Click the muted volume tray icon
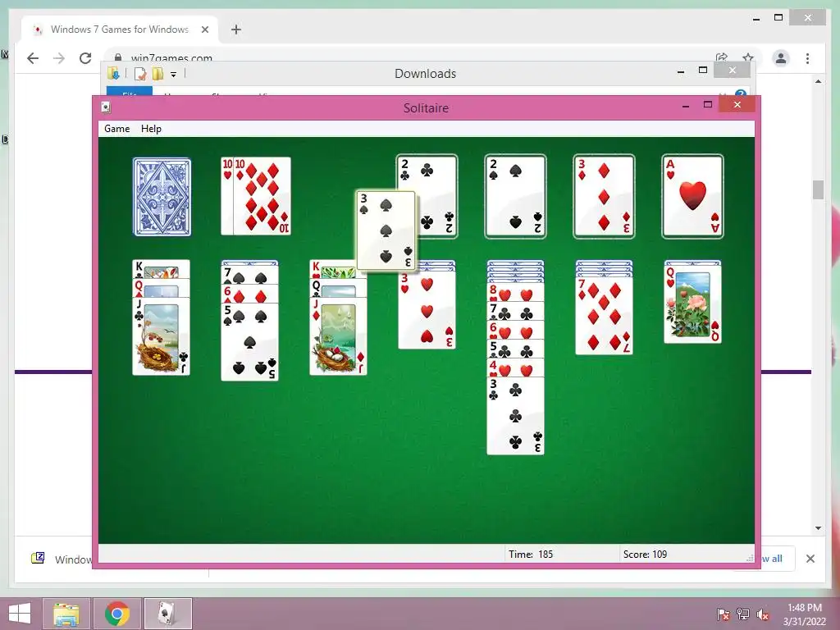Screen dimensions: 840x630 click(763, 614)
